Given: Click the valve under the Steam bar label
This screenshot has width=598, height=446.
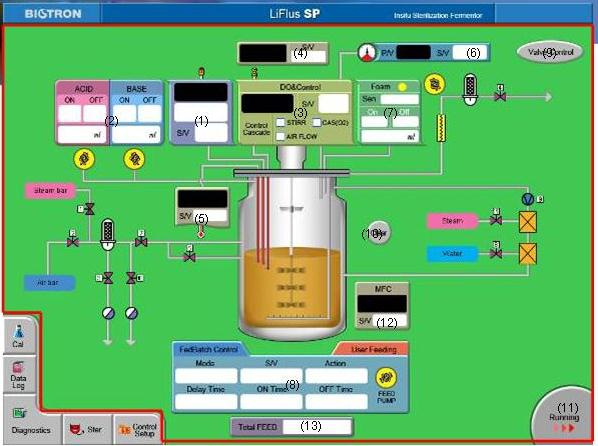Looking at the screenshot, I should pos(89,209).
